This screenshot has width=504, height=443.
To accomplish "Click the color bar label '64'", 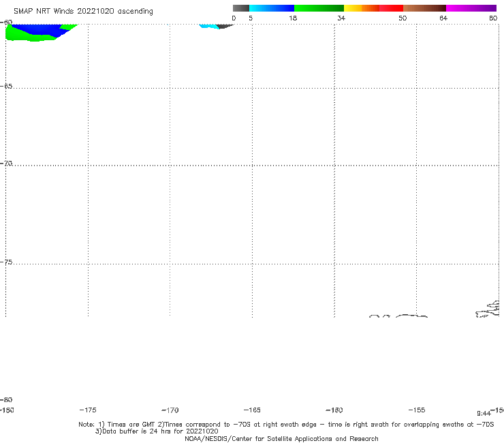I will (443, 18).
